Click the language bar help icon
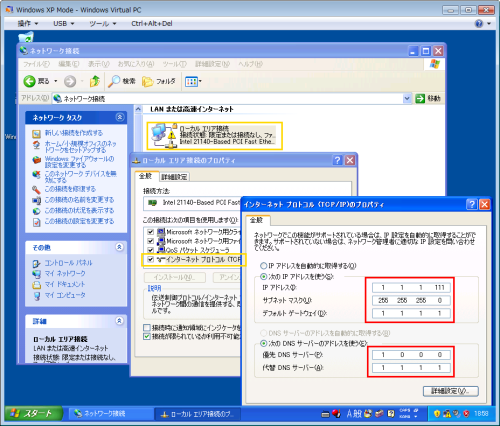The image size is (500, 426). click(x=391, y=414)
